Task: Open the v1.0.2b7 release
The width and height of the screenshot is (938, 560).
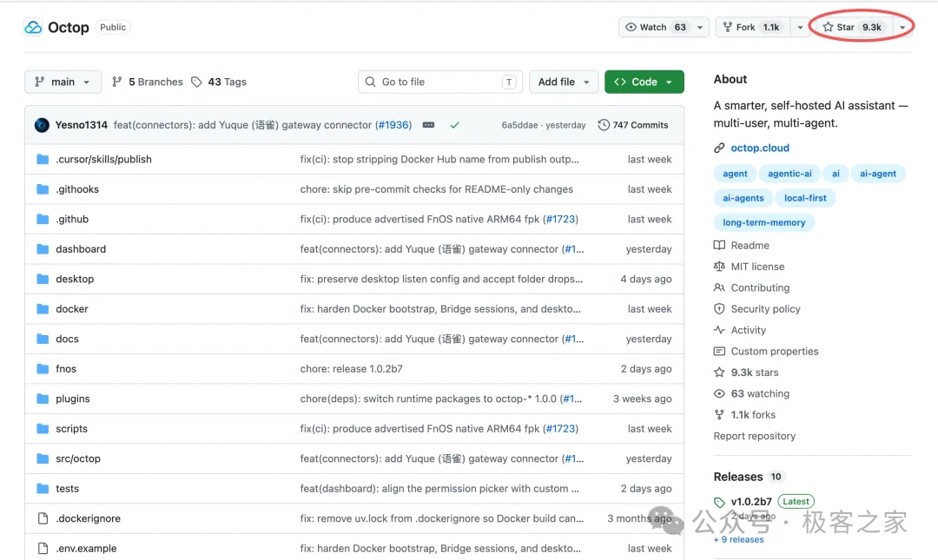Action: 751,501
